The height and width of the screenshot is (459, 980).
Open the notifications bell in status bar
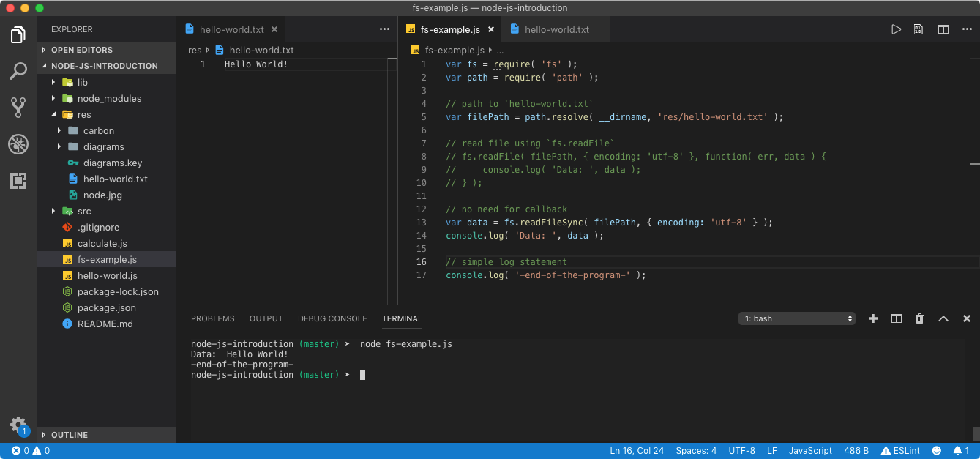[x=957, y=451]
